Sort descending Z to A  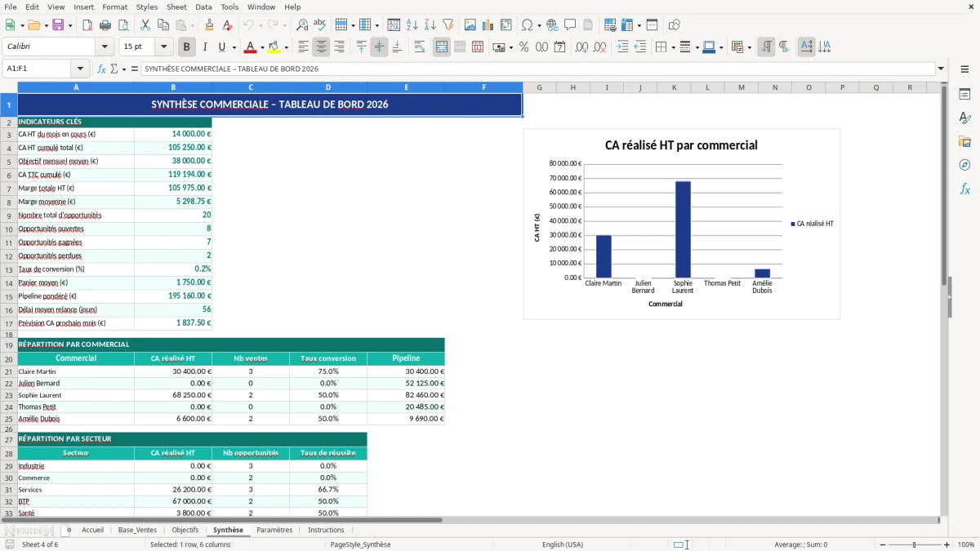point(430,25)
